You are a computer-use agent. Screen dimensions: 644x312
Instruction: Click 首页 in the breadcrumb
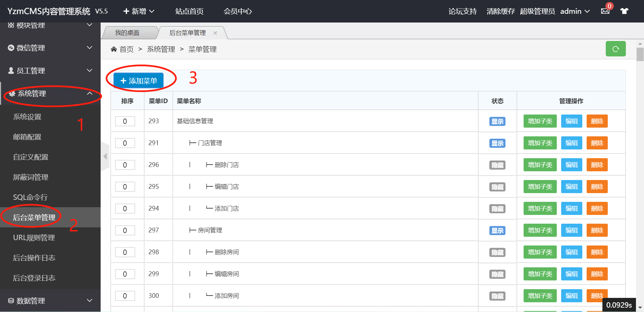pyautogui.click(x=126, y=49)
